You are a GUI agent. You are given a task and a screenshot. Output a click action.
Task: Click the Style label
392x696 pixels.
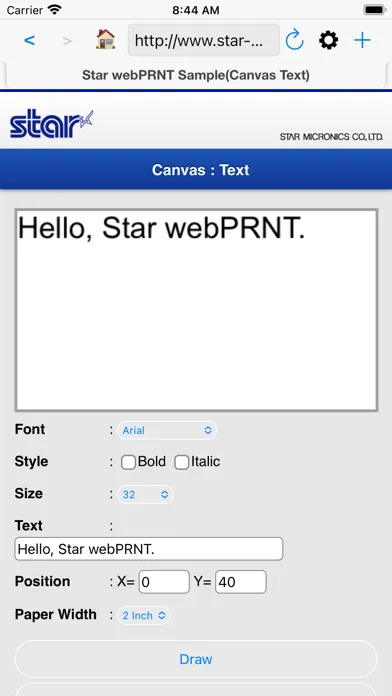point(31,462)
